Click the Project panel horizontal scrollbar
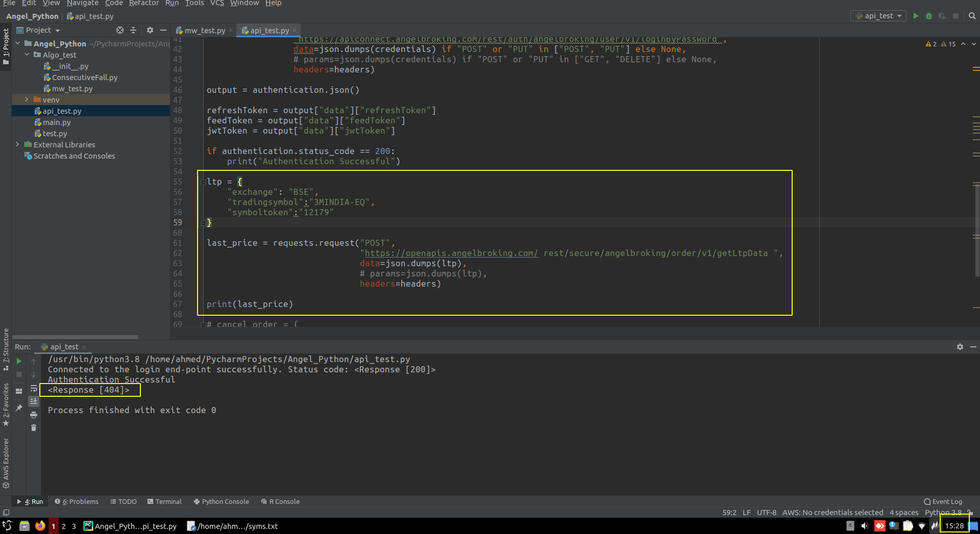 [x=75, y=337]
